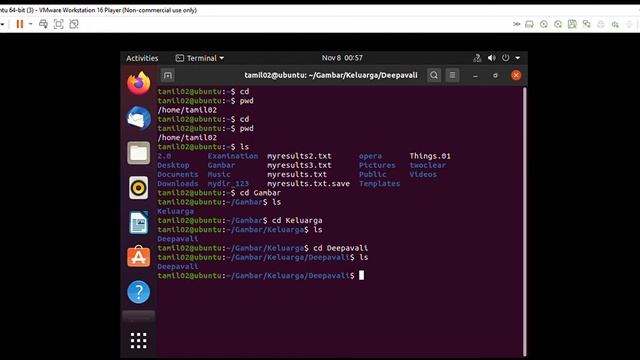This screenshot has width=640, height=360.
Task: Click the CD/DVD device icon next to the hard disk icon
Action: click(544, 24)
